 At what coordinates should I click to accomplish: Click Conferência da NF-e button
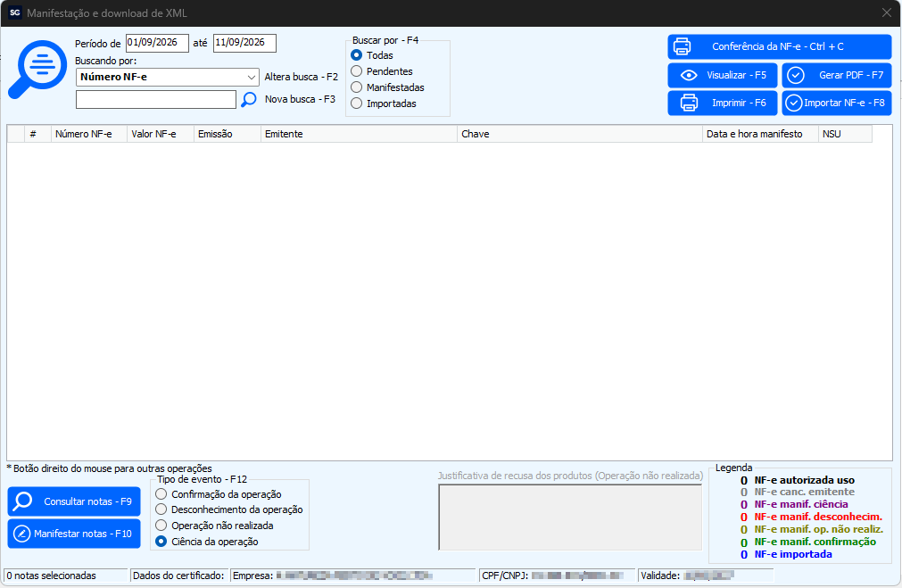click(780, 46)
